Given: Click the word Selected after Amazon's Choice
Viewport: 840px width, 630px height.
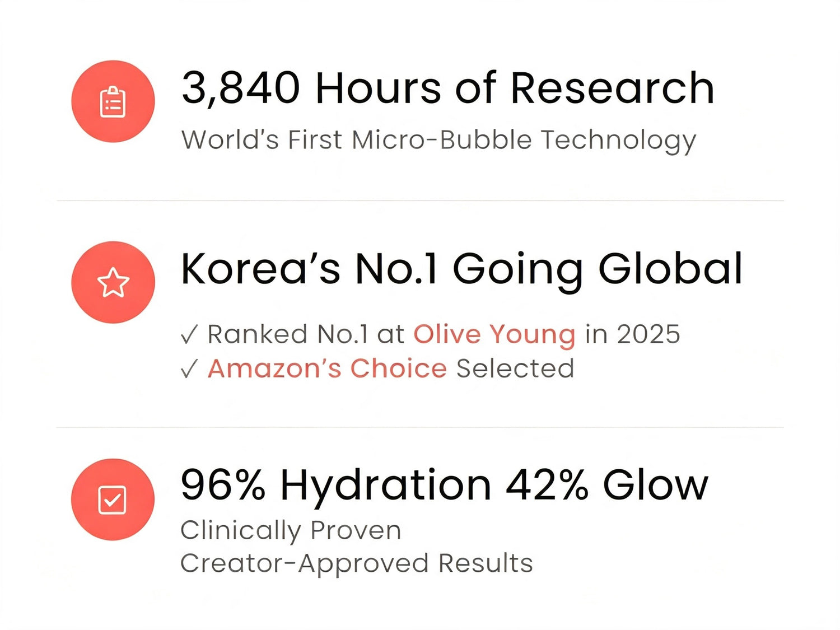Looking at the screenshot, I should point(515,368).
